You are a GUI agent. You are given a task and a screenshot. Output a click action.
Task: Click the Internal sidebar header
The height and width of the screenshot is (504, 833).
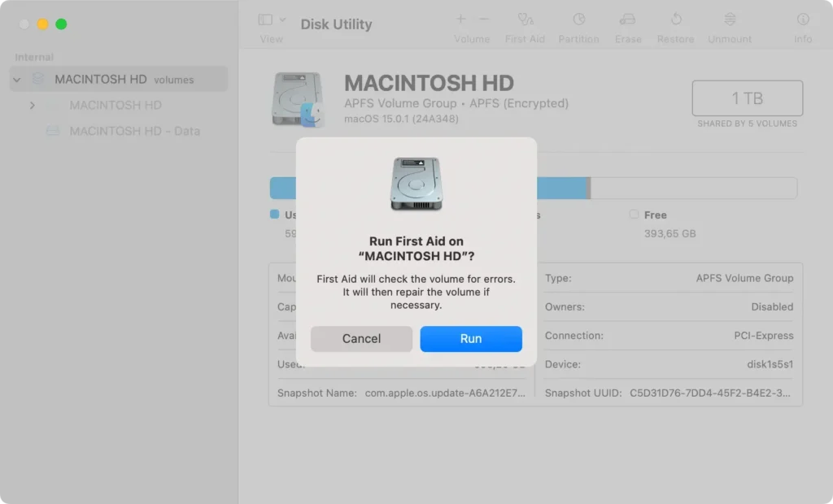tap(34, 57)
